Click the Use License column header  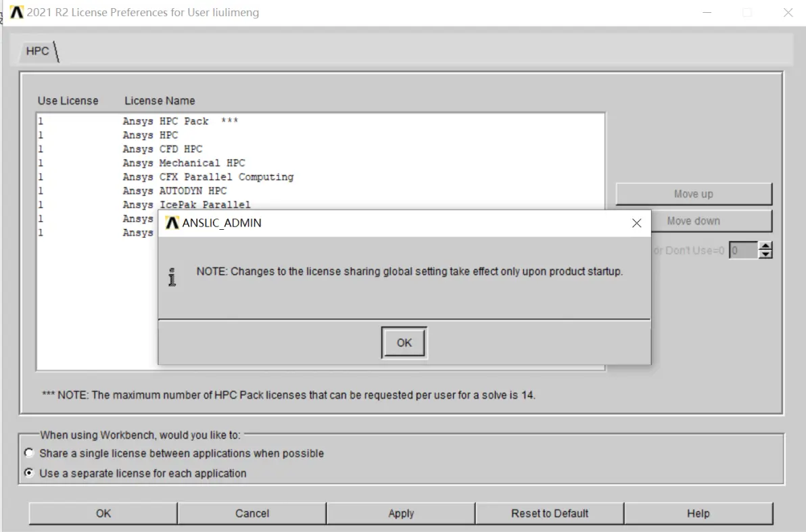coord(68,101)
